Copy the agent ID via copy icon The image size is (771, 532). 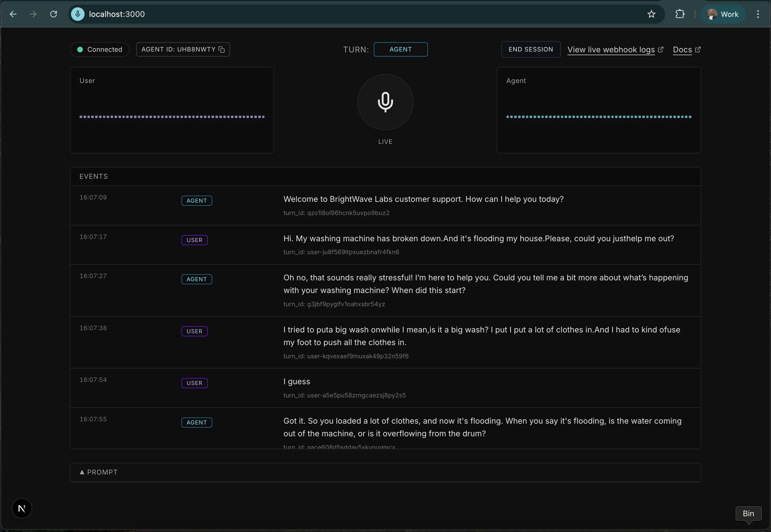[221, 49]
